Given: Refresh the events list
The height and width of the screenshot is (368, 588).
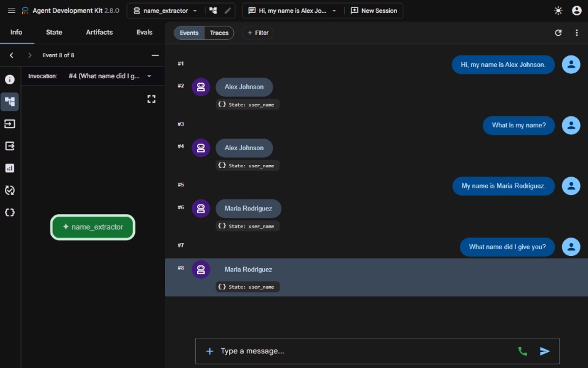Looking at the screenshot, I should pyautogui.click(x=558, y=33).
